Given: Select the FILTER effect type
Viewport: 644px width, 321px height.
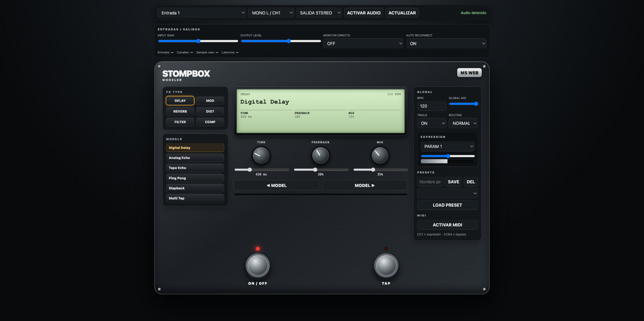Looking at the screenshot, I should (180, 122).
